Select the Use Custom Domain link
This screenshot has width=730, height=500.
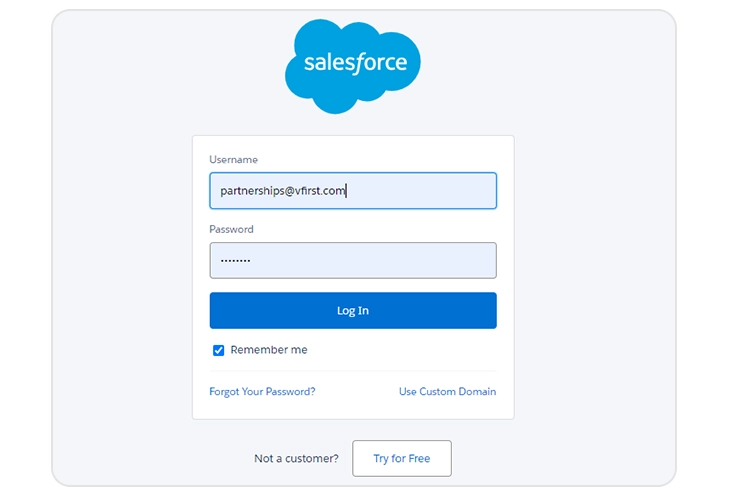[447, 391]
